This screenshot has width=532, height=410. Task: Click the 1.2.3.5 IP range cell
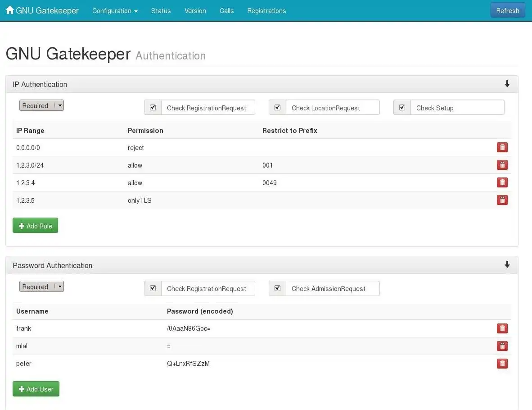tap(26, 200)
